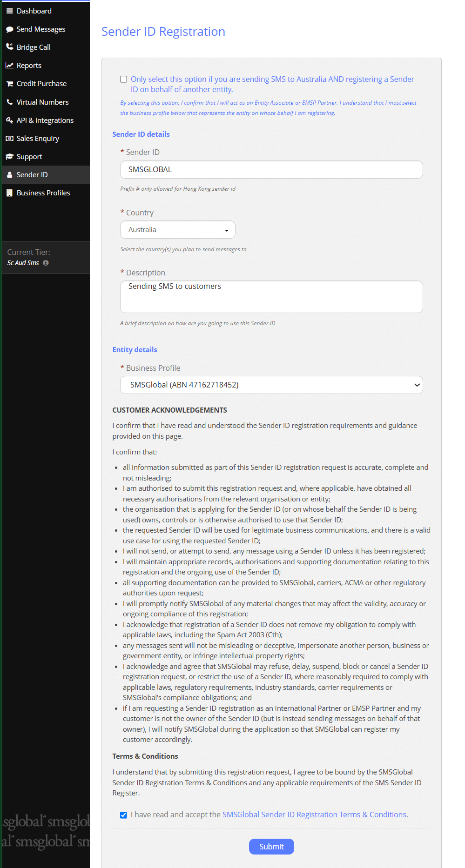This screenshot has height=868, width=465.
Task: Navigate to Credit Purchase
Action: [x=46, y=84]
